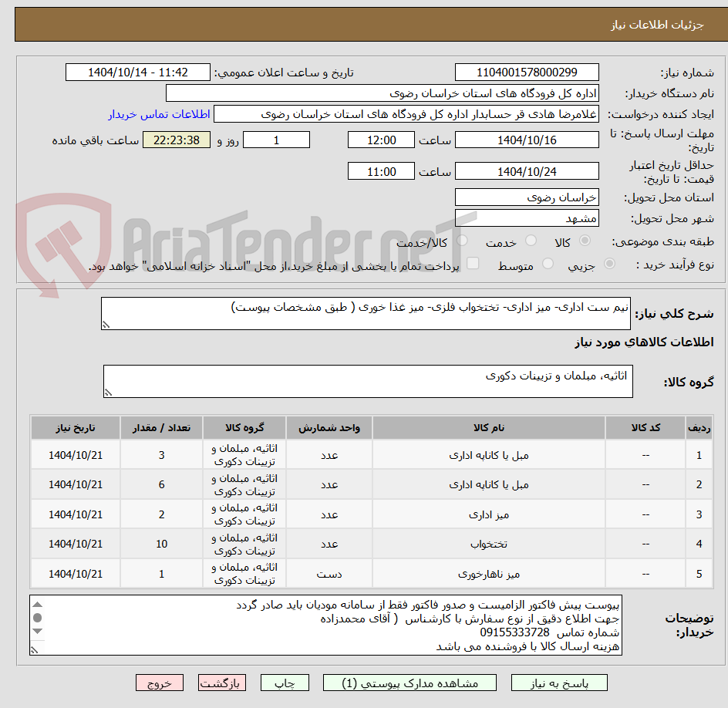
Task: Click resize grip of توضیحات خریدار box
Action: pyautogui.click(x=35, y=650)
